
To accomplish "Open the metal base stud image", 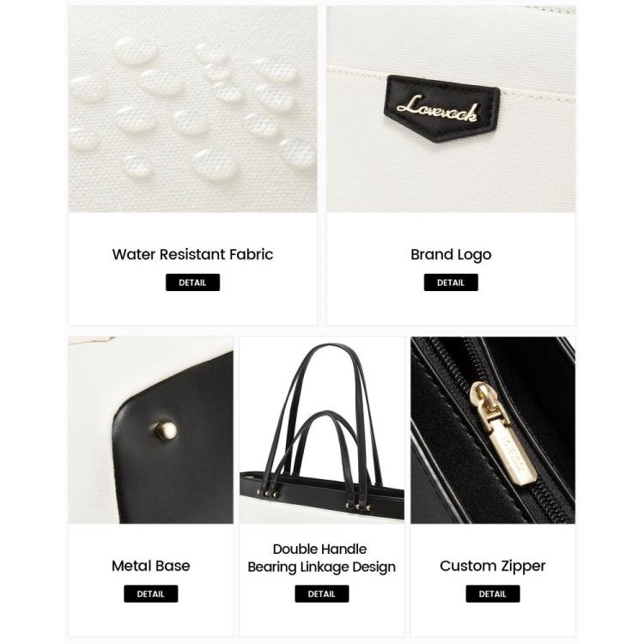I will pos(151,430).
